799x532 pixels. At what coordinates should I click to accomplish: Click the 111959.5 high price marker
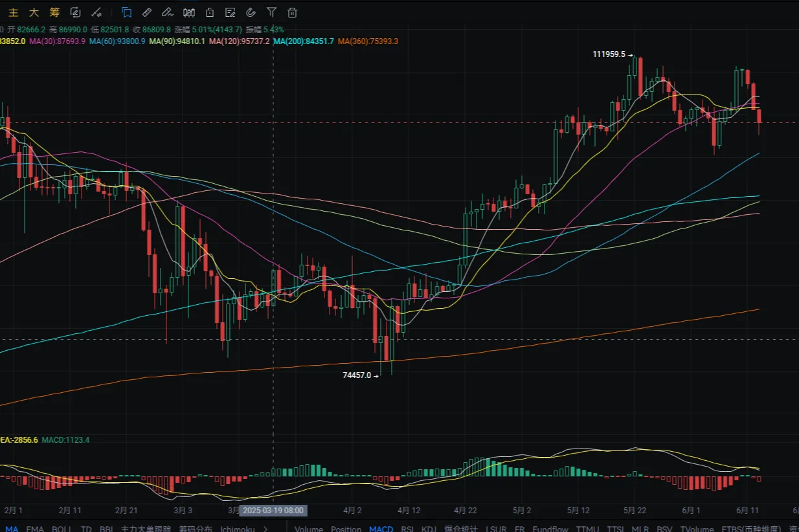coord(609,54)
